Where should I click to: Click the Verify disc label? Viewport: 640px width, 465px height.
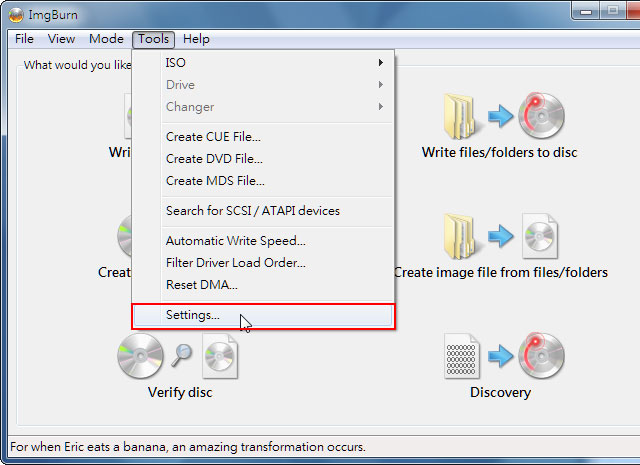coord(180,392)
